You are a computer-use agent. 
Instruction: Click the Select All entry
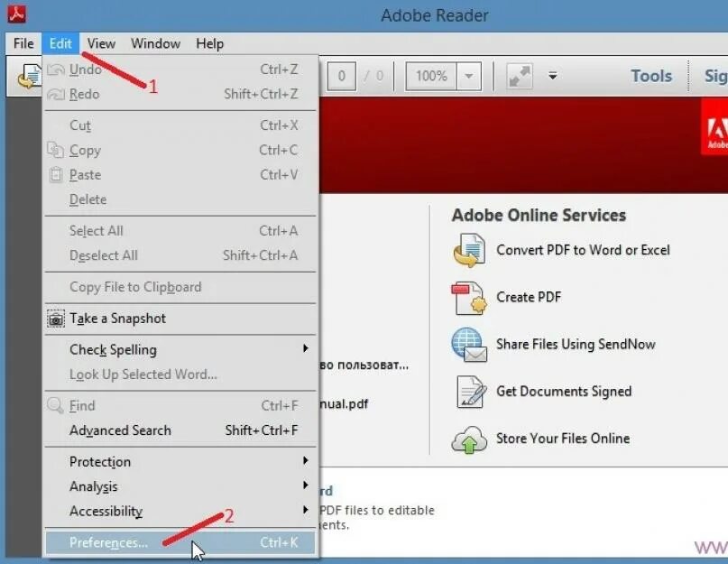tap(180, 231)
